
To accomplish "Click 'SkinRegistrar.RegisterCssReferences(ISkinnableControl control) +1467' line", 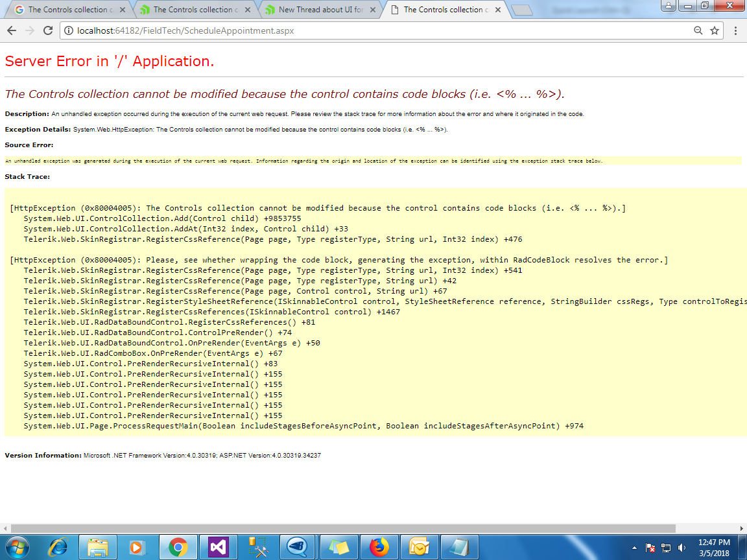I will point(212,312).
